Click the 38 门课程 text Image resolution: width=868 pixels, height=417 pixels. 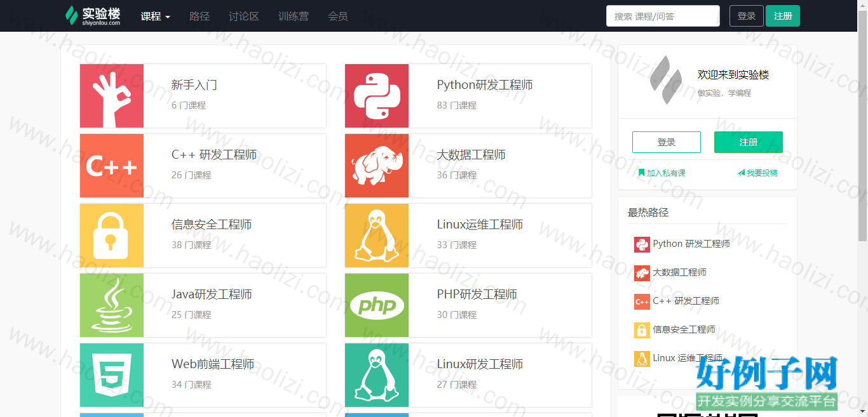pyautogui.click(x=191, y=245)
